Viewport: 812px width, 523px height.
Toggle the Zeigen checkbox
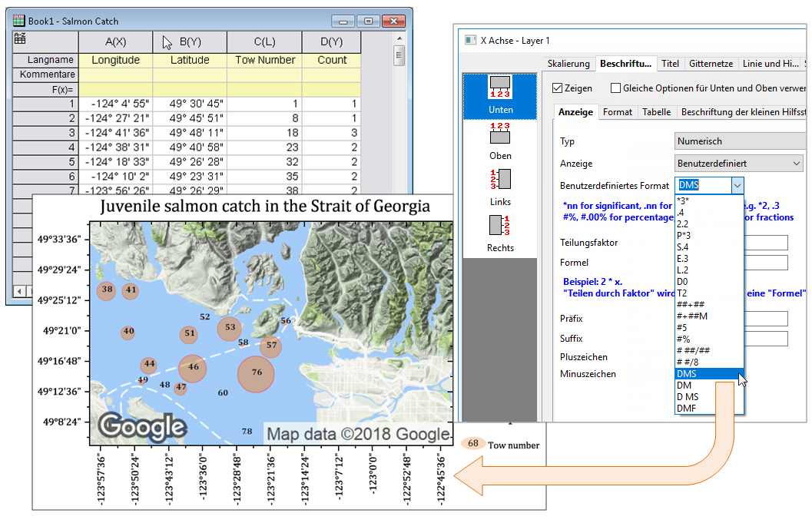click(x=557, y=88)
